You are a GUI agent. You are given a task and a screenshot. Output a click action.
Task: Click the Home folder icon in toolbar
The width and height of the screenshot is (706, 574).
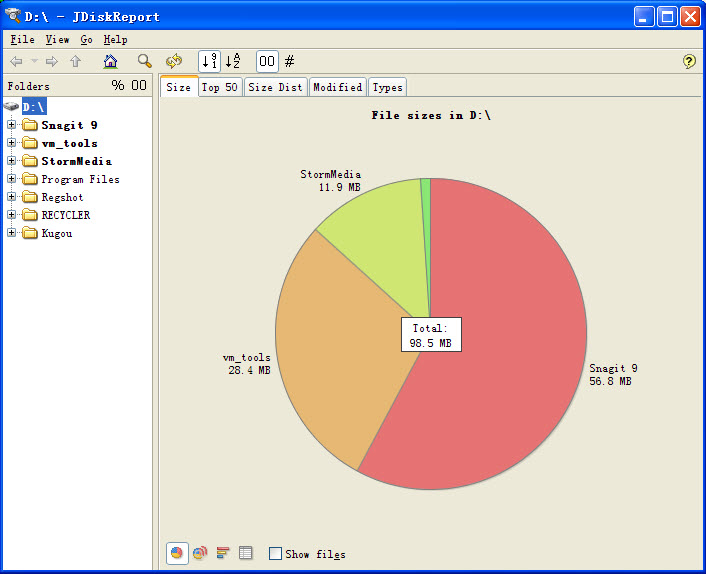[x=110, y=62]
